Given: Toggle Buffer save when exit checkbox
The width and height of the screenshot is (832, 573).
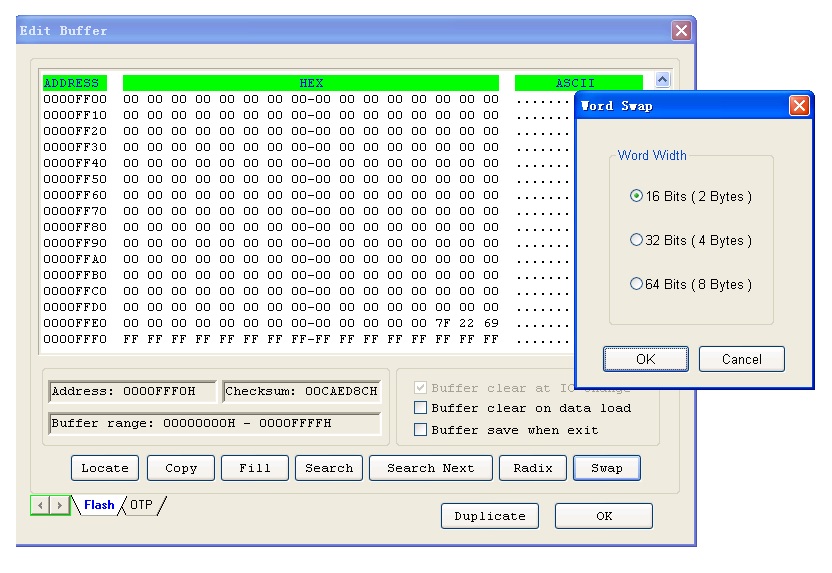Looking at the screenshot, I should 421,430.
